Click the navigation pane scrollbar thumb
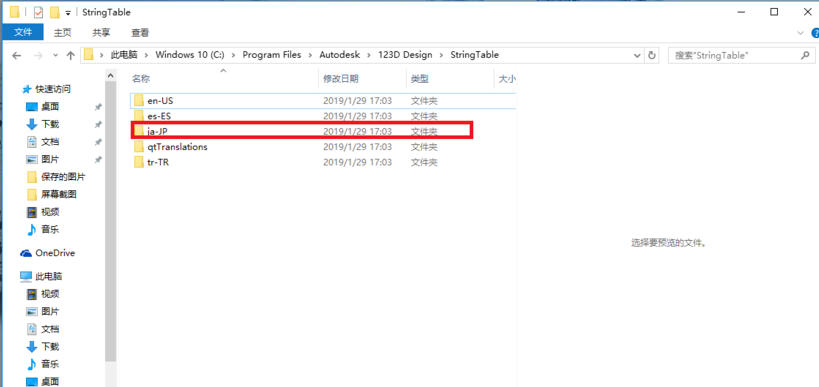The width and height of the screenshot is (819, 387). click(x=110, y=222)
